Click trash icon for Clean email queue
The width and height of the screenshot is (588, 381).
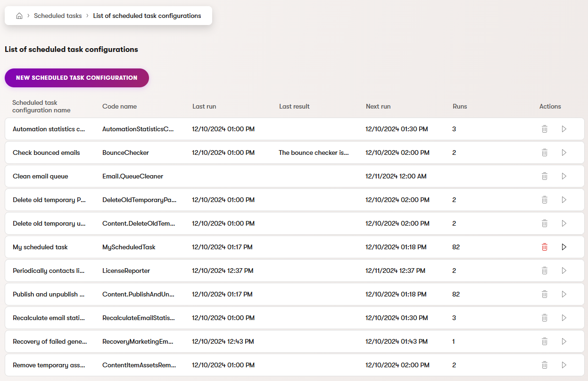coord(545,176)
